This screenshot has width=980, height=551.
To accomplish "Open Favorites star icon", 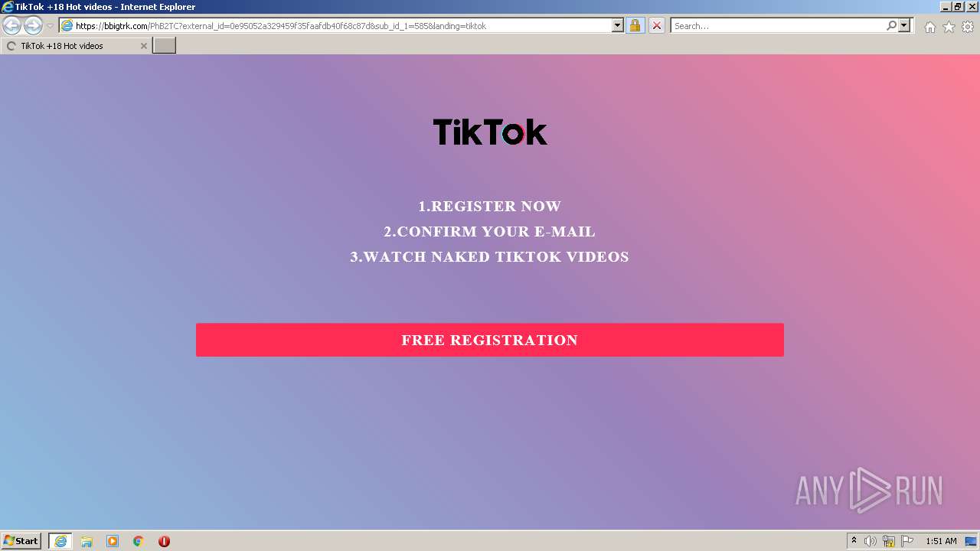I will click(949, 27).
